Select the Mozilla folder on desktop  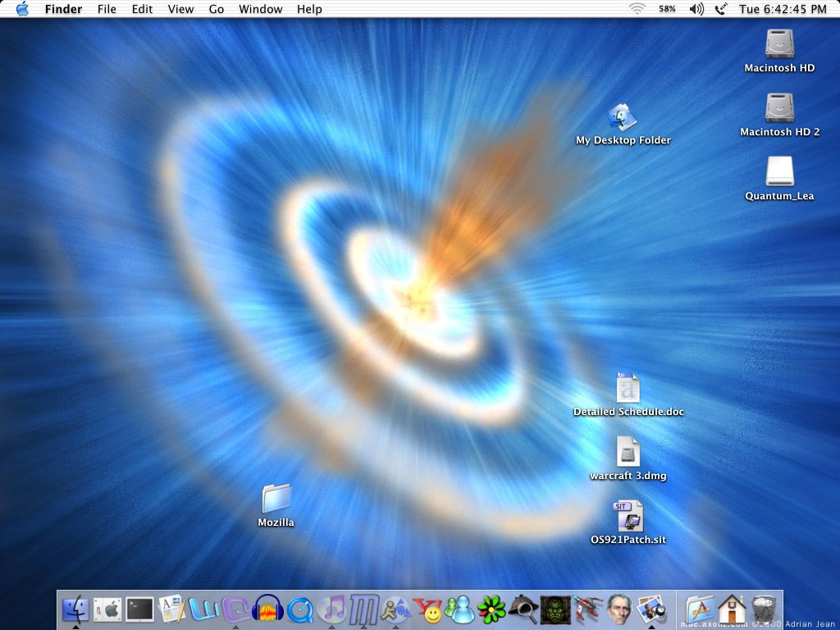(x=276, y=499)
